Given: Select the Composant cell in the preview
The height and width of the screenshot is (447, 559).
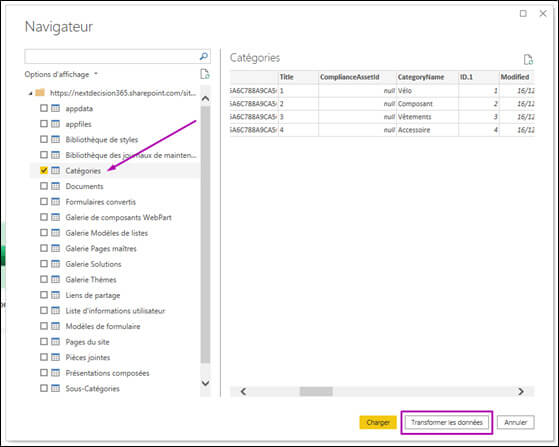Looking at the screenshot, I should click(x=427, y=104).
